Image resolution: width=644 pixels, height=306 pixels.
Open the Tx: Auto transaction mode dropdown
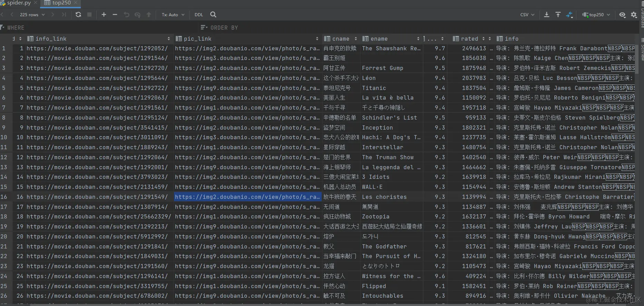173,14
